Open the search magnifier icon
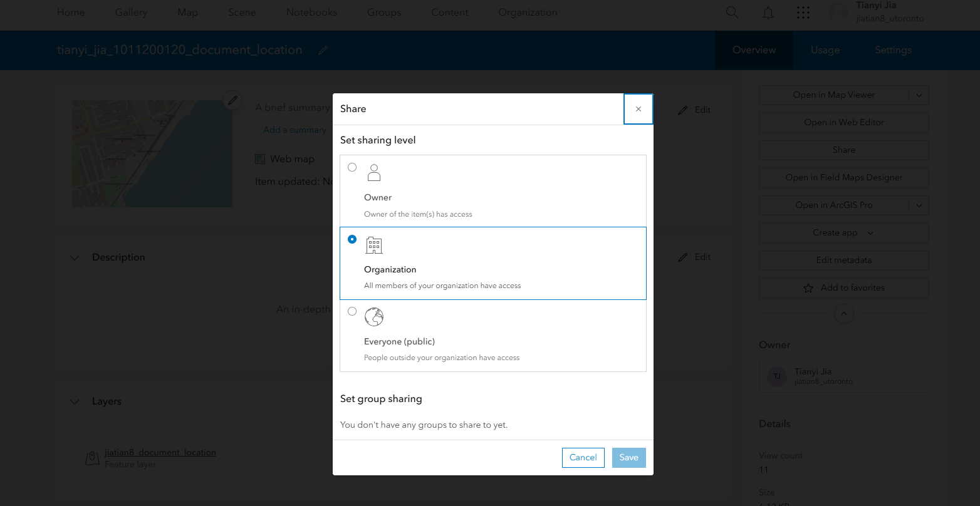 pos(732,13)
